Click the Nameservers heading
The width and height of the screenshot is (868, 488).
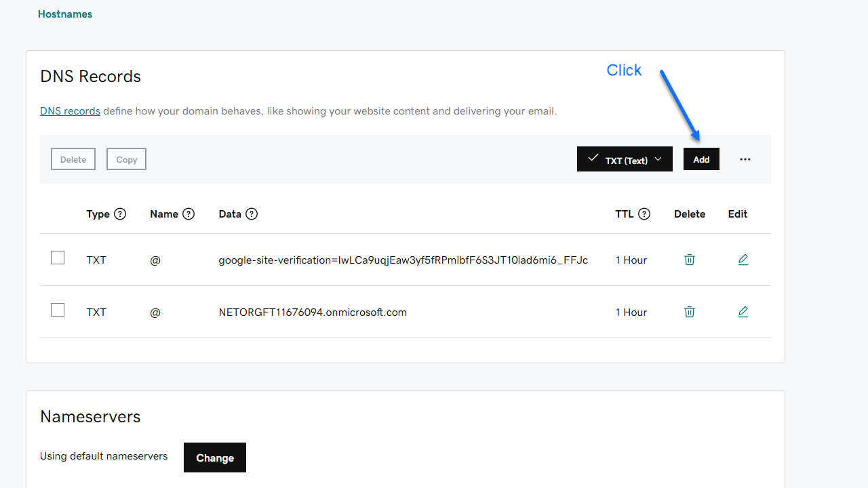90,417
